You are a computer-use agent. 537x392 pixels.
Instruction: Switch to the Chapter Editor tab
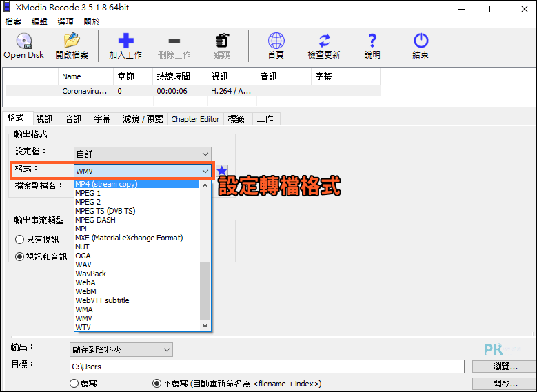point(195,118)
